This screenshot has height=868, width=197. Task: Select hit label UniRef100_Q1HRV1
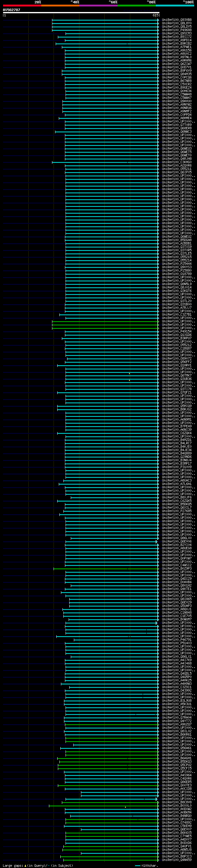click(177, 365)
